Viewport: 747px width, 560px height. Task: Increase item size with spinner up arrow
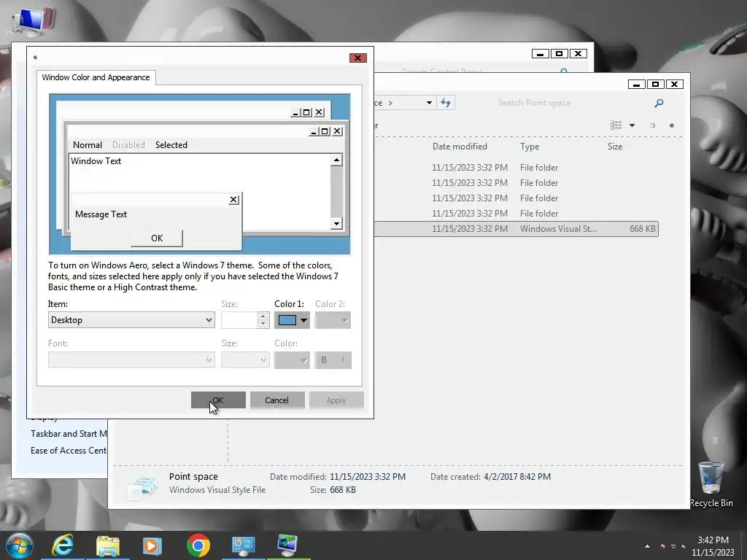[x=263, y=316]
